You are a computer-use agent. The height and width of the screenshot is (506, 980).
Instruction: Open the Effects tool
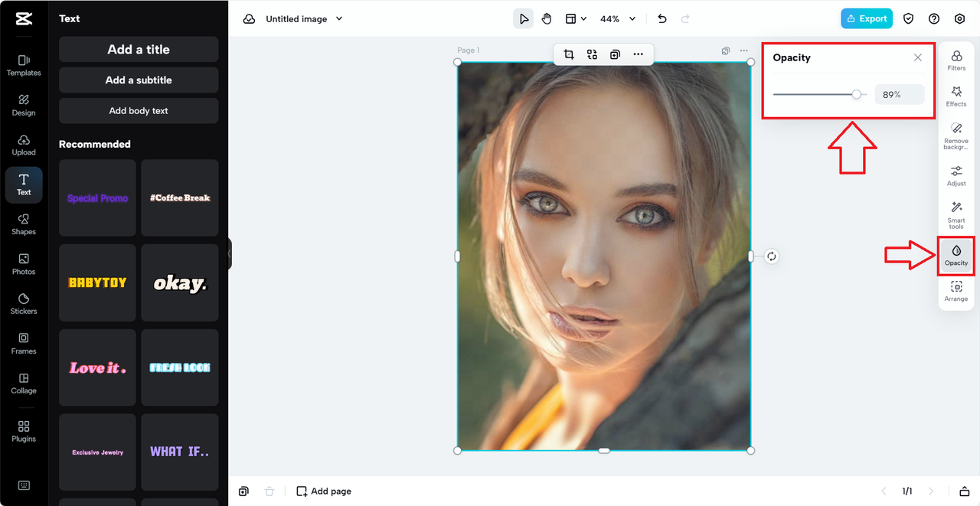pos(956,96)
